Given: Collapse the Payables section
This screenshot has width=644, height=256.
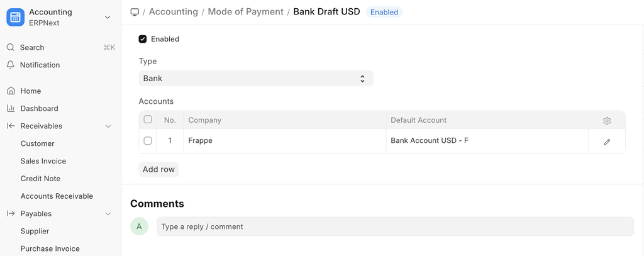Looking at the screenshot, I should tap(108, 214).
